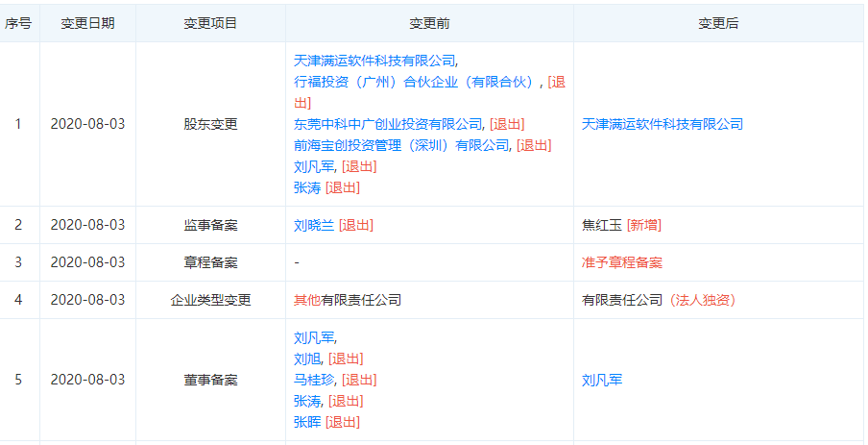Open 东莞中科中广创业投资有限公司 link
Image resolution: width=868 pixels, height=445 pixels.
click(x=388, y=124)
